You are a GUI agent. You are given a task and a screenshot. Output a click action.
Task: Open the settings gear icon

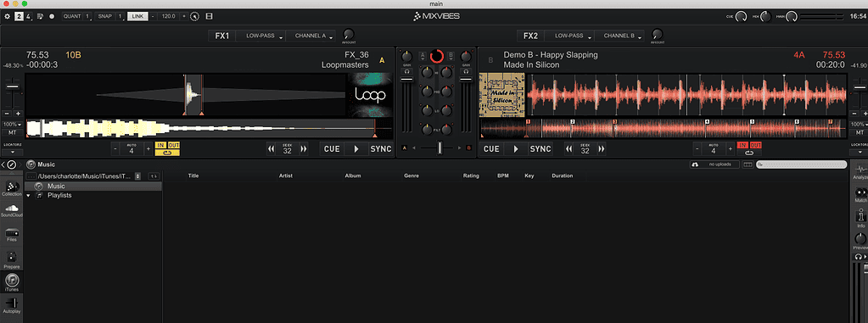(x=7, y=16)
